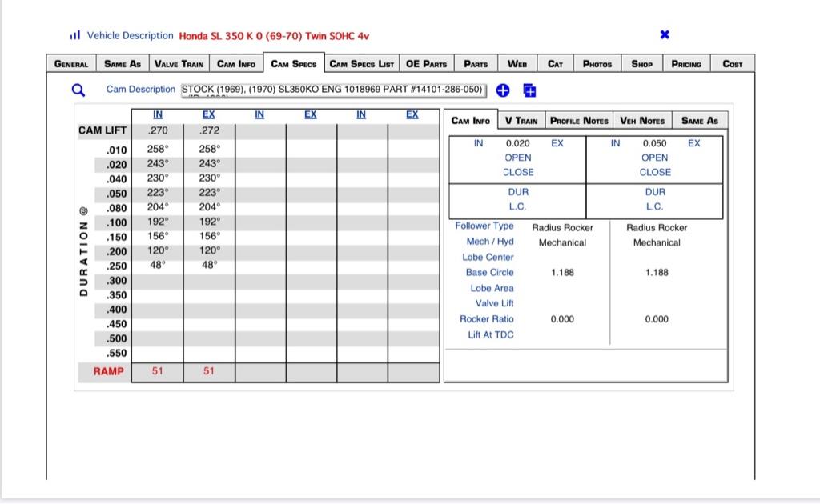Select the Cam Info main tab
Image resolution: width=820 pixels, height=504 pixels.
[x=236, y=64]
